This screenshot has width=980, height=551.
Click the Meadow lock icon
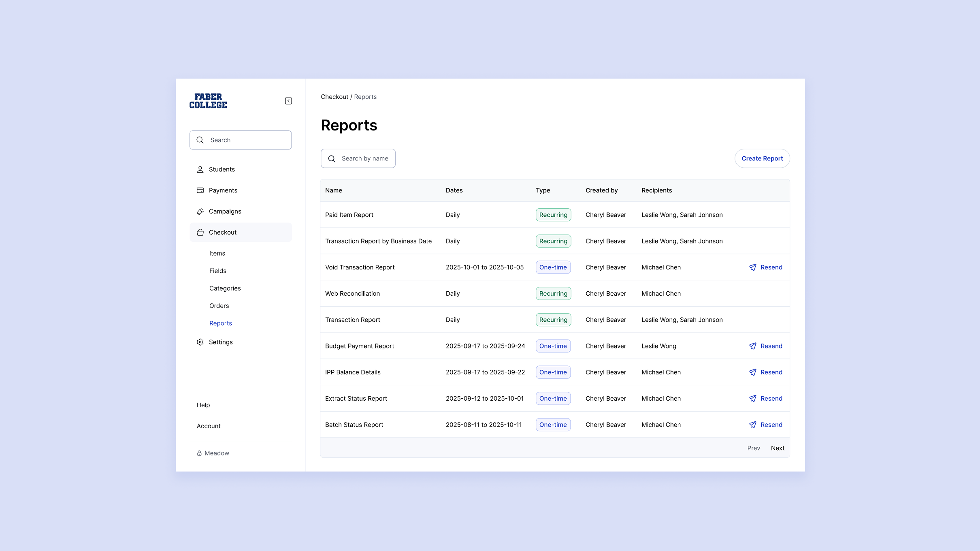pyautogui.click(x=199, y=453)
